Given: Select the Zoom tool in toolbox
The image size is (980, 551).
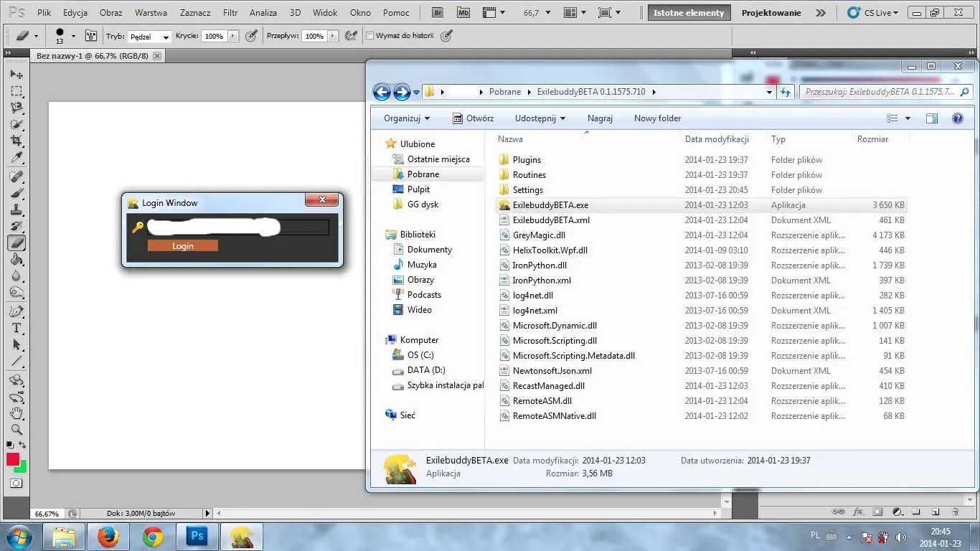Looking at the screenshot, I should click(17, 430).
